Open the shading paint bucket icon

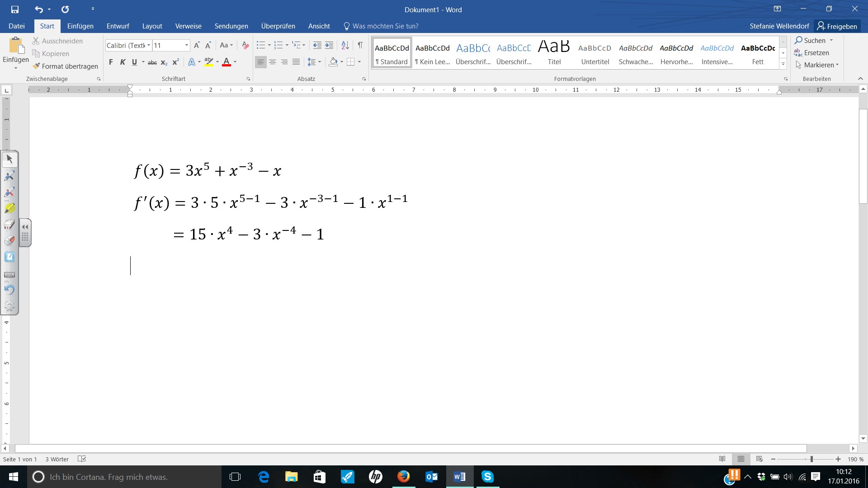(x=333, y=62)
